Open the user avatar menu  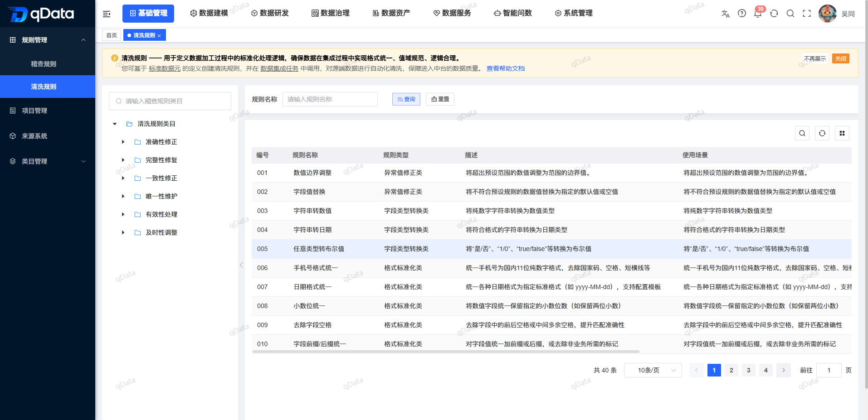click(828, 14)
